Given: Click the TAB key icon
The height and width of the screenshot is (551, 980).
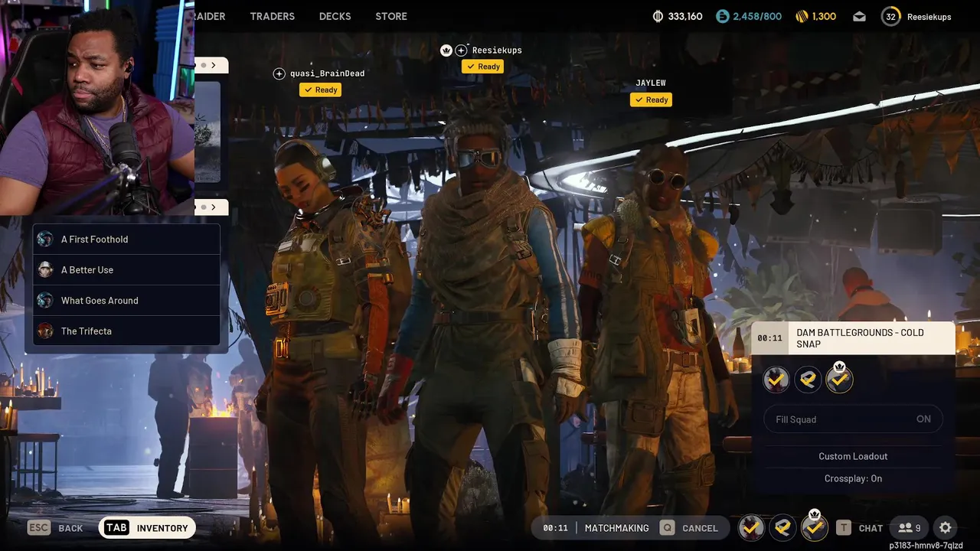Looking at the screenshot, I should tap(116, 527).
